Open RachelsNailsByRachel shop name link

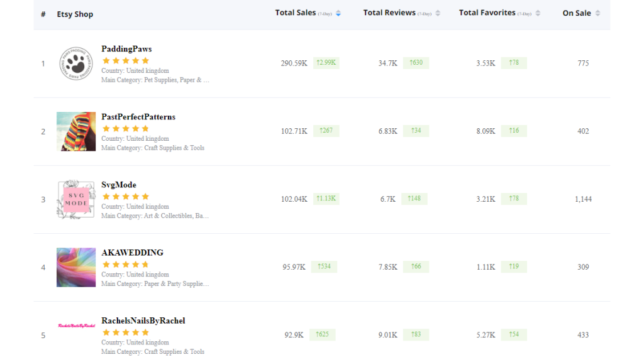point(143,321)
